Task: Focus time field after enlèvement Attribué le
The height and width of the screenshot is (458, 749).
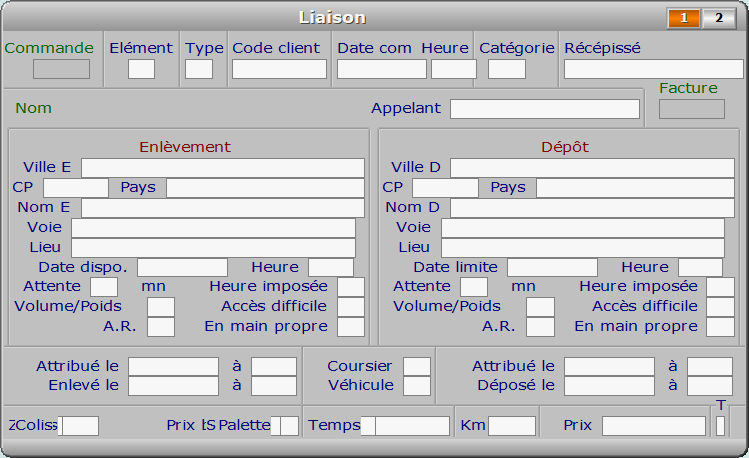Action: [274, 367]
